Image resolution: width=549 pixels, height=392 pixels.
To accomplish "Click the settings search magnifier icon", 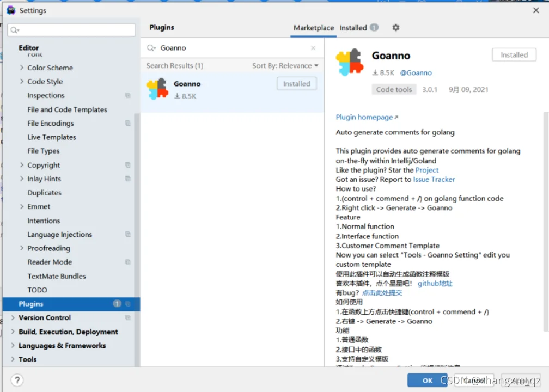I will 14,30.
